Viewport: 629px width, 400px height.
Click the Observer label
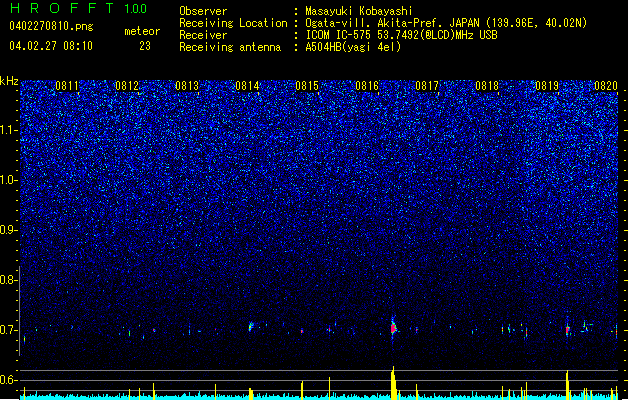(203, 11)
